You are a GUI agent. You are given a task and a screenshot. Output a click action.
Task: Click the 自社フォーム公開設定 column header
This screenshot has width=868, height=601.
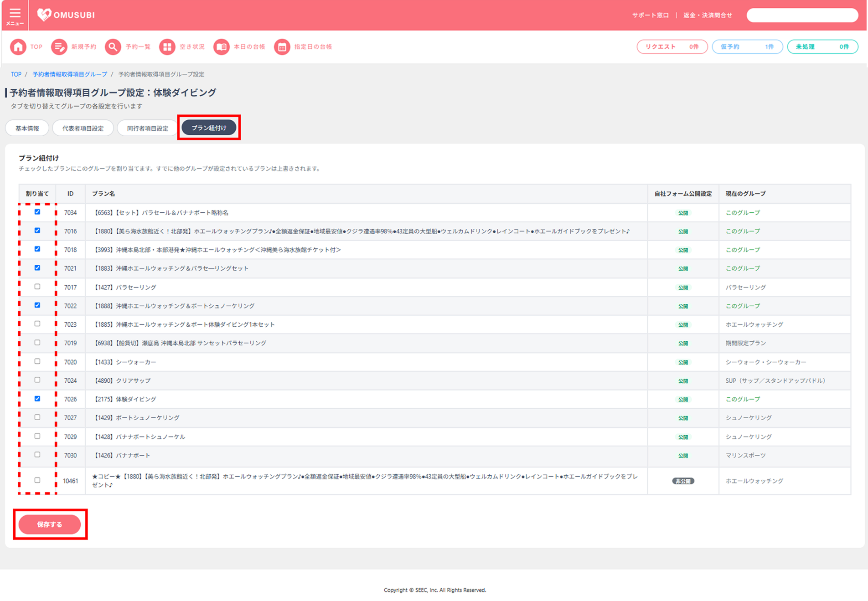coord(683,194)
